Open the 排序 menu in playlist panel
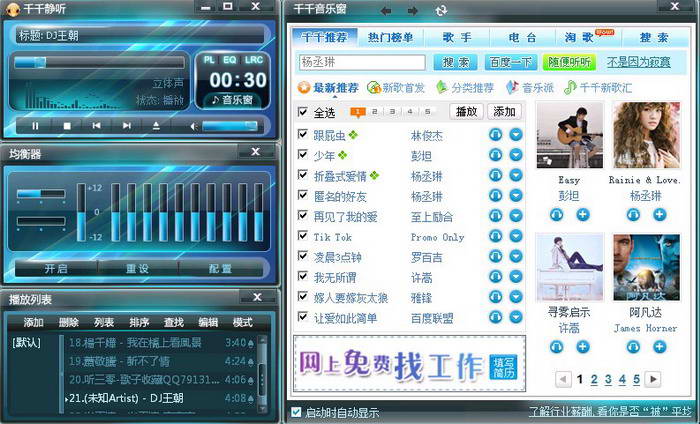This screenshot has height=424, width=700. (x=139, y=322)
